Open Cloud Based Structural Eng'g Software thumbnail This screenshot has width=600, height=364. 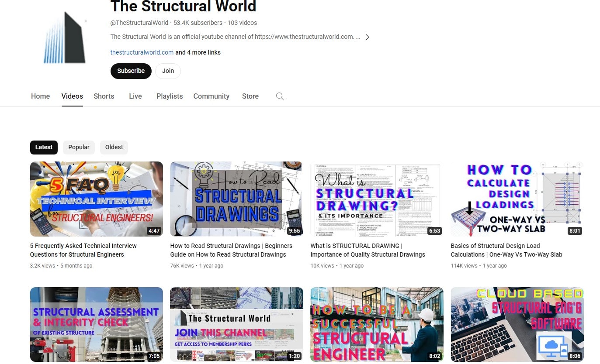point(517,324)
